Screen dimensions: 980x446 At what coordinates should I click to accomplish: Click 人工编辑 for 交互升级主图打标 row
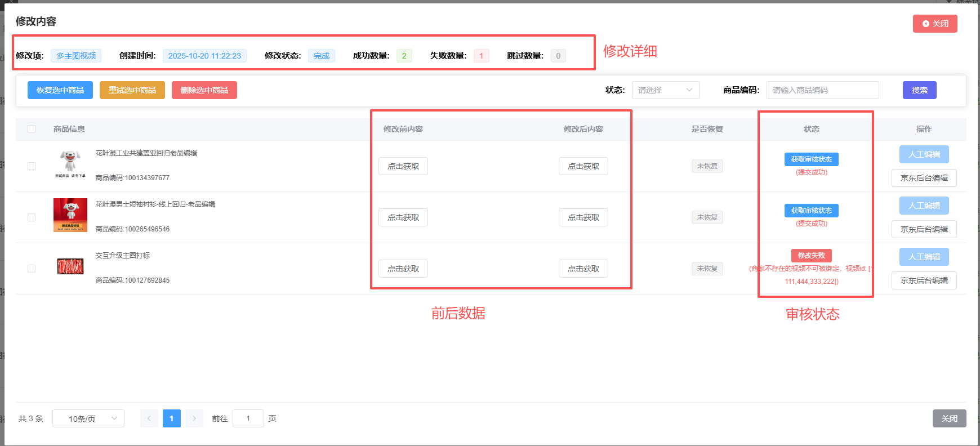click(x=924, y=257)
